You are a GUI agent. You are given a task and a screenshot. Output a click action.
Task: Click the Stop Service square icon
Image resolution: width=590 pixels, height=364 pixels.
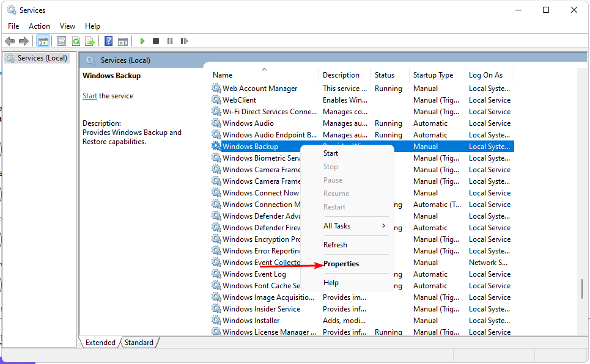(156, 41)
